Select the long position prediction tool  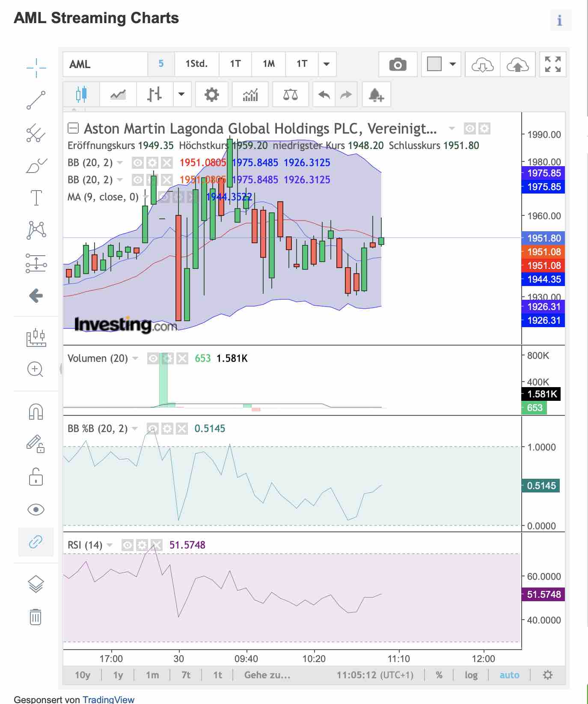(36, 263)
